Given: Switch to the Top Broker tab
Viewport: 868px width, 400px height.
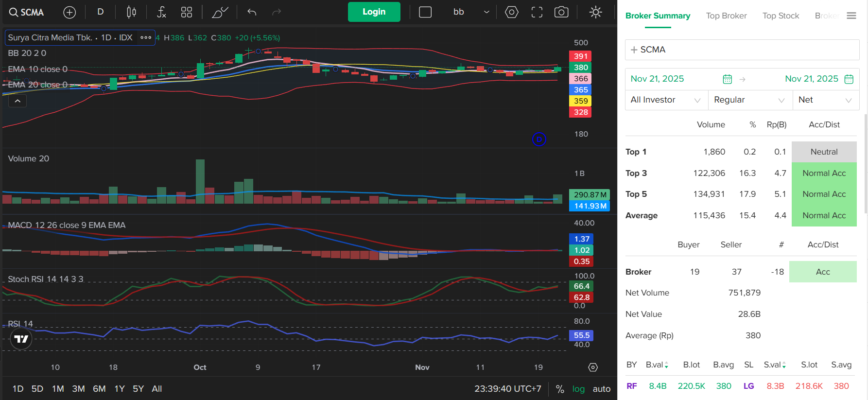Looking at the screenshot, I should (726, 16).
